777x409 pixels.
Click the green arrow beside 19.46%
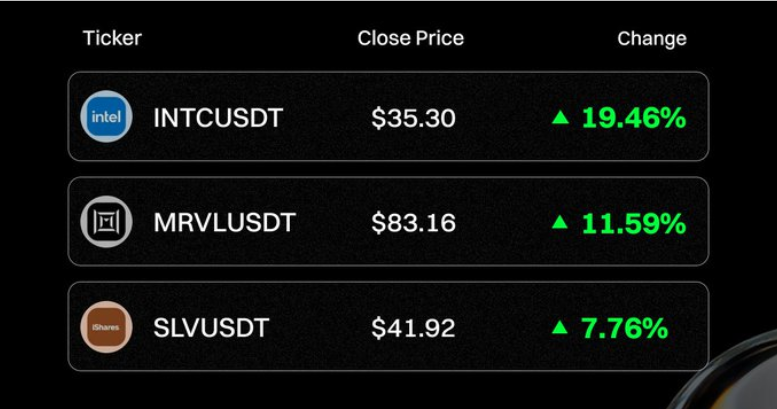[x=560, y=117]
